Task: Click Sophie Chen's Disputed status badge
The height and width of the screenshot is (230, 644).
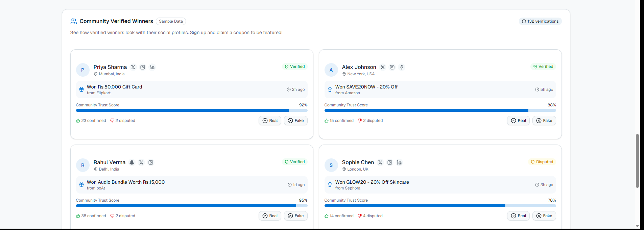Action: pyautogui.click(x=542, y=162)
